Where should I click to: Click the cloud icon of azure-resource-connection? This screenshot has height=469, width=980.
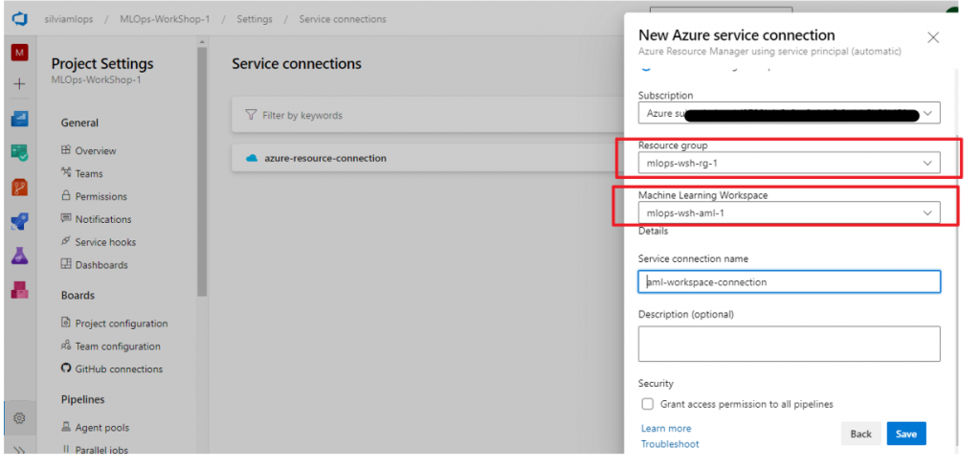coord(252,158)
